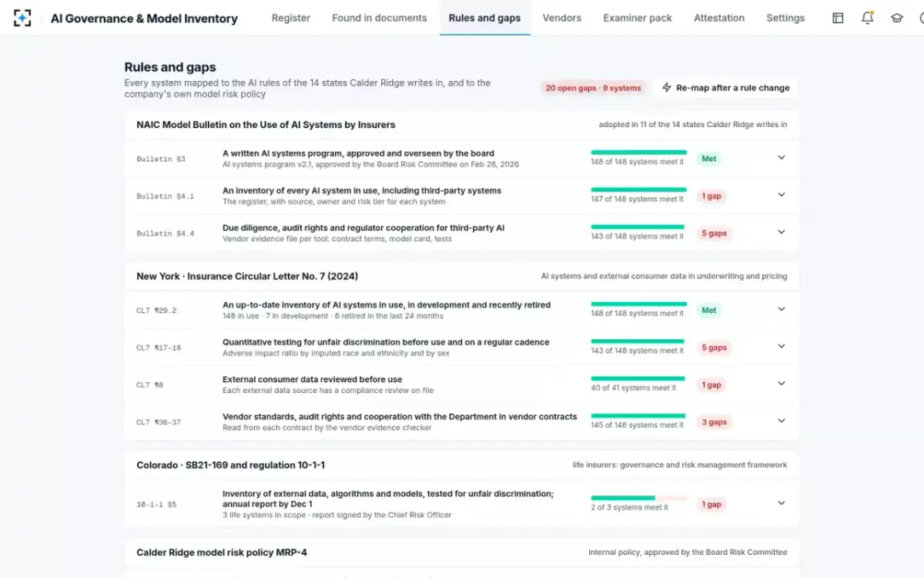
Task: Click 'AI Governance & Model Inventory' title
Action: coord(144,18)
